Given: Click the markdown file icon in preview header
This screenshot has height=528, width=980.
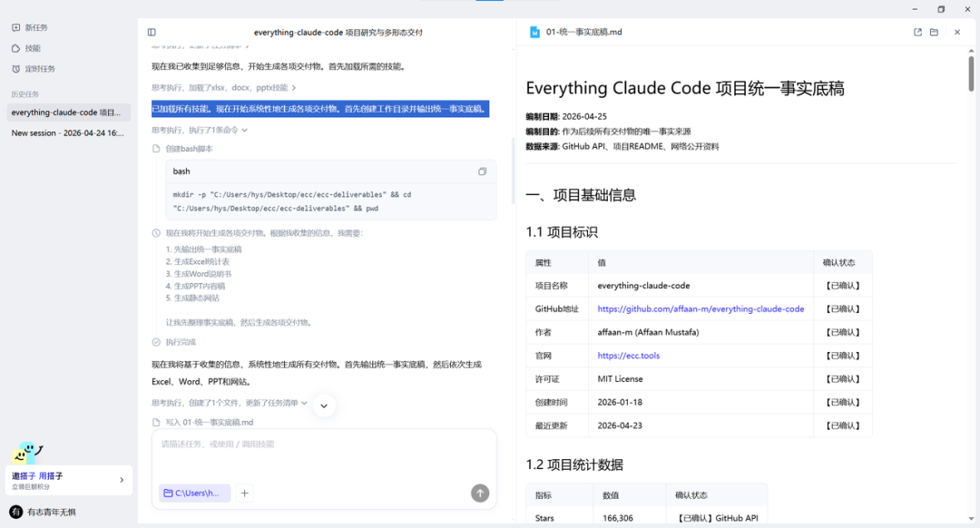Looking at the screenshot, I should (535, 32).
